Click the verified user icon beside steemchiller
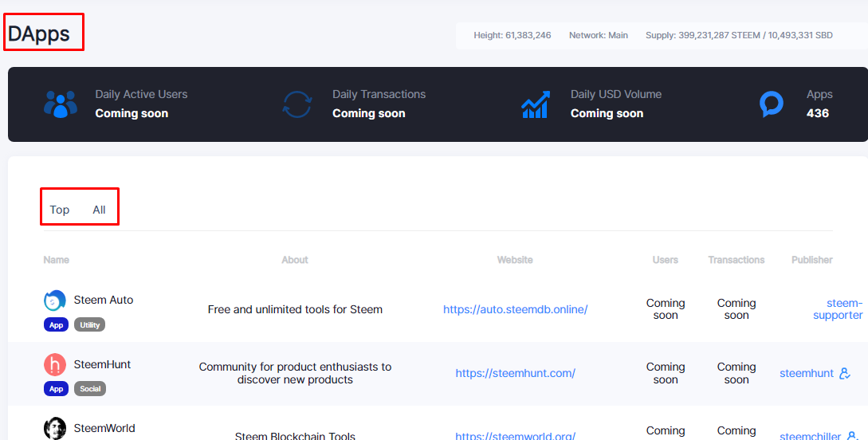Screen dimensions: 868x440 click(x=851, y=436)
